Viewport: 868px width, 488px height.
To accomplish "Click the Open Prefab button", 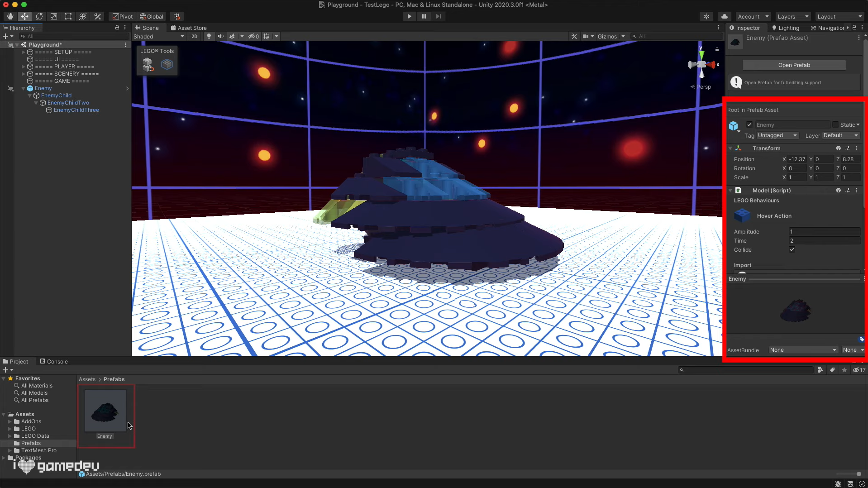I will [793, 65].
